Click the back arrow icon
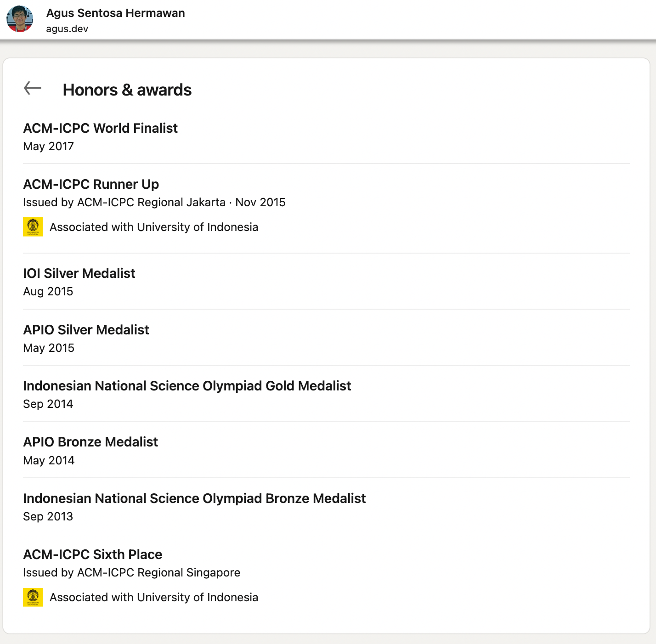Image resolution: width=656 pixels, height=644 pixels. [33, 88]
